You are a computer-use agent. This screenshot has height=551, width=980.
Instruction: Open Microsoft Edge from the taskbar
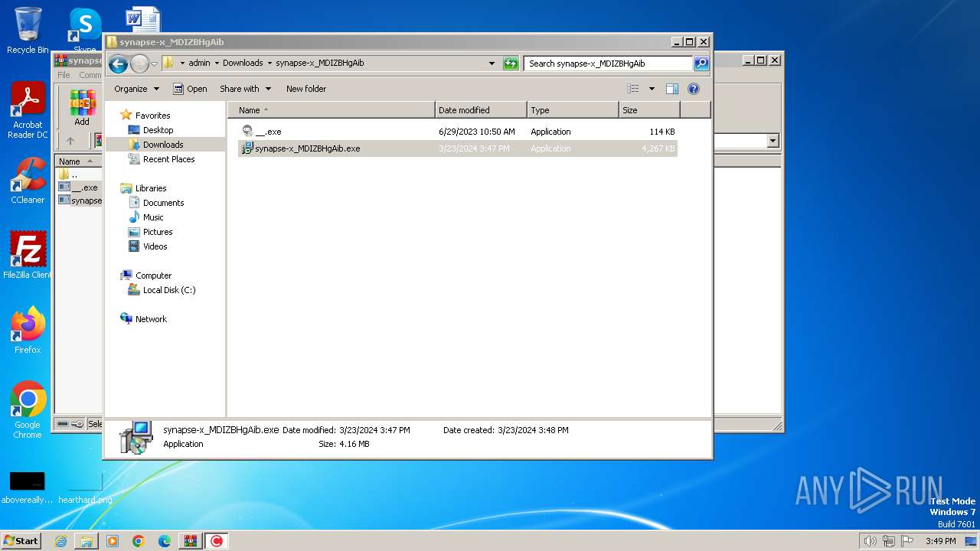tap(165, 541)
